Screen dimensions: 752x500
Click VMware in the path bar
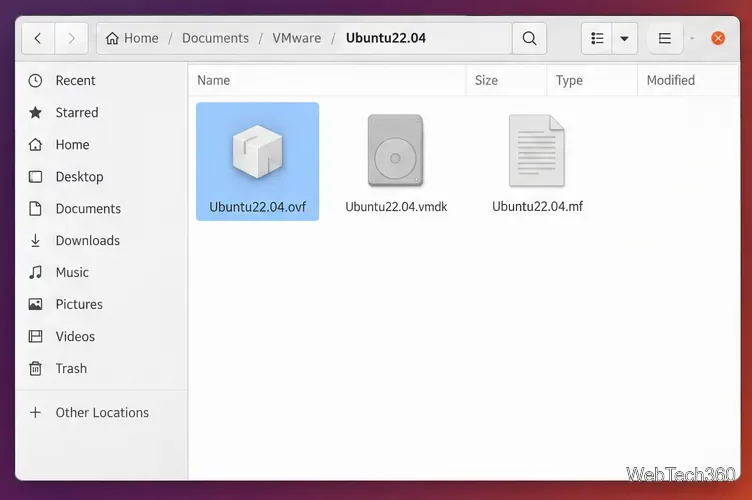297,38
